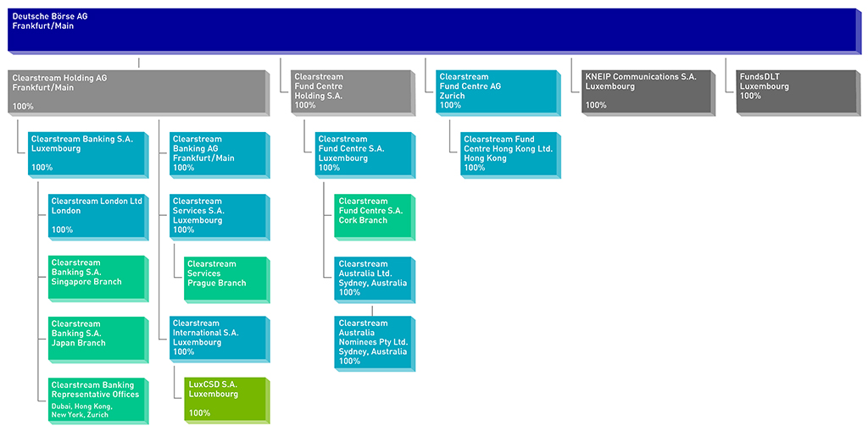Click the FundsDLT Luxembourg box
The width and height of the screenshot is (868, 431).
pyautogui.click(x=800, y=92)
